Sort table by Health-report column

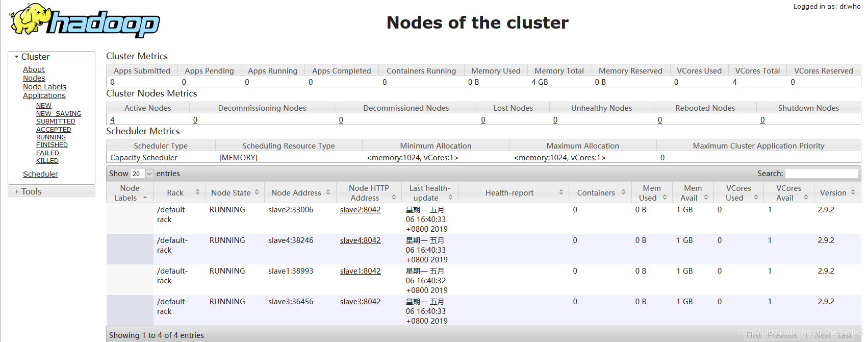514,193
